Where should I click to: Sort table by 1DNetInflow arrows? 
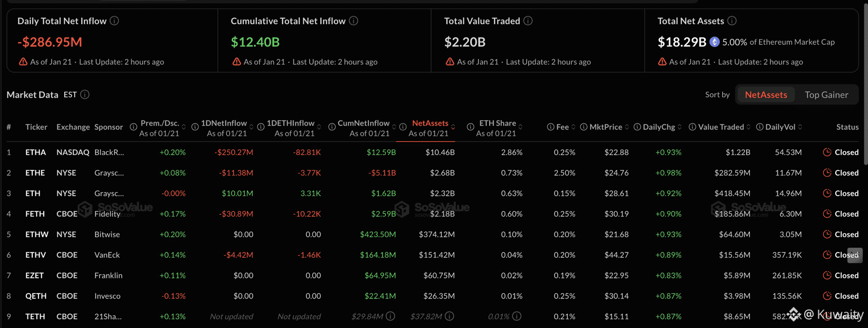pos(251,127)
